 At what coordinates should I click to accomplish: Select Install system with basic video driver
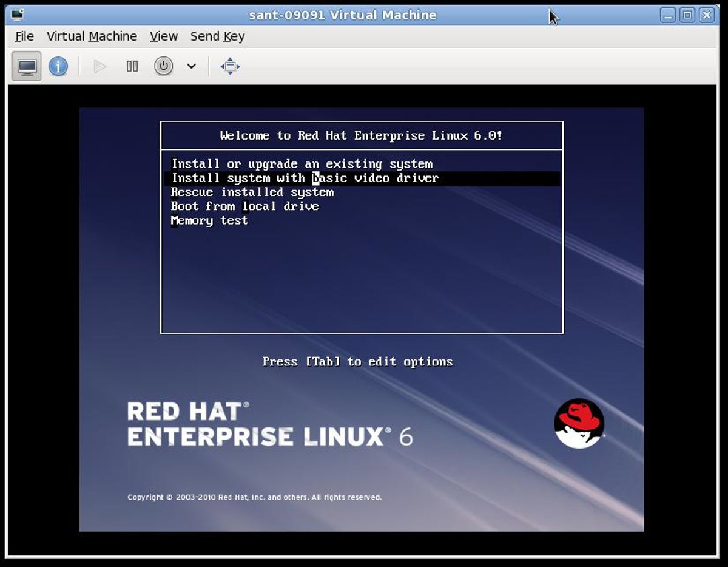click(305, 178)
